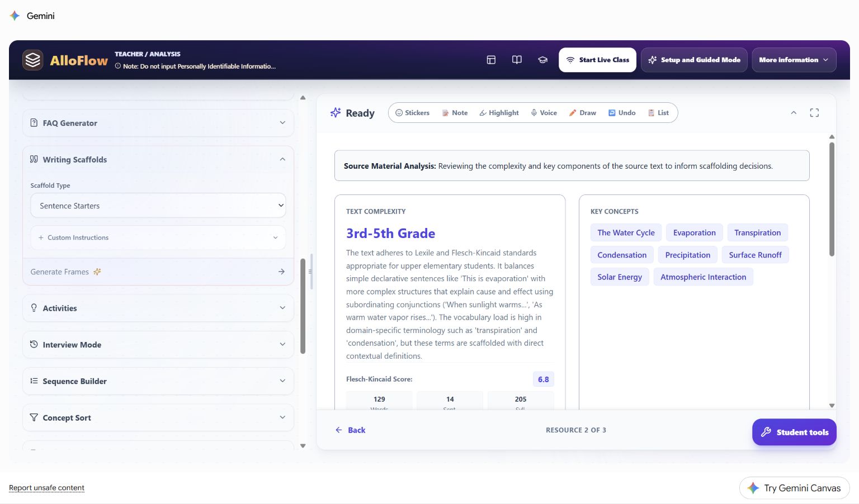Expand the Sequence Builder section
This screenshot has width=859, height=504.
[158, 381]
